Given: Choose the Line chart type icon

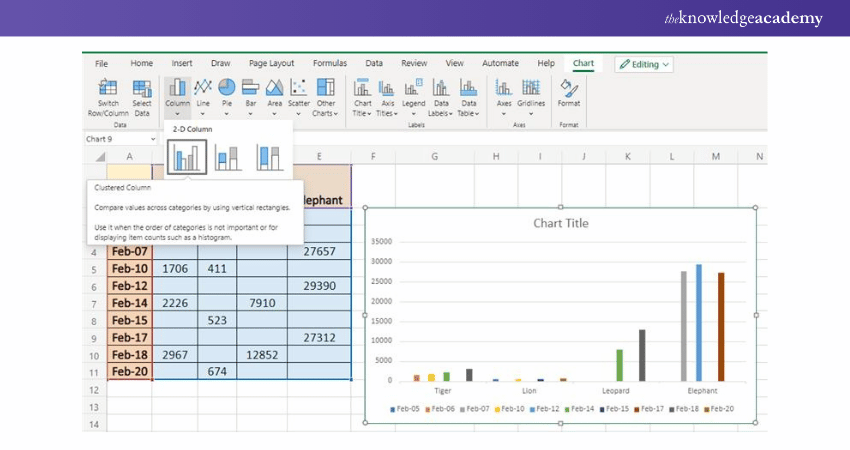Looking at the screenshot, I should (x=203, y=88).
